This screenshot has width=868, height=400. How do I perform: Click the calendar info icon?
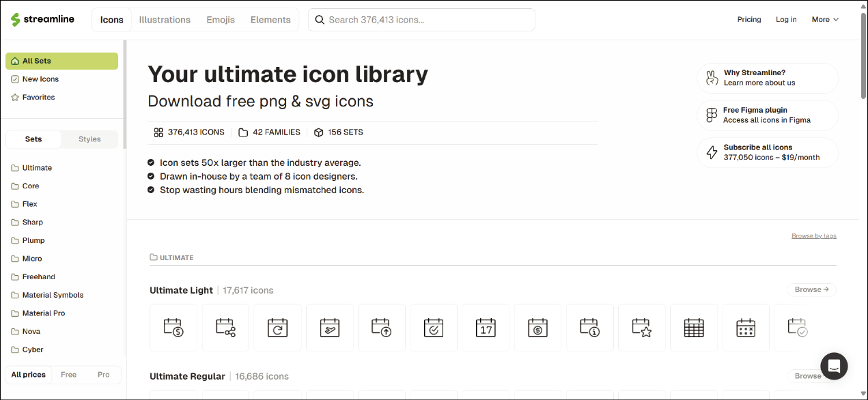coord(589,328)
